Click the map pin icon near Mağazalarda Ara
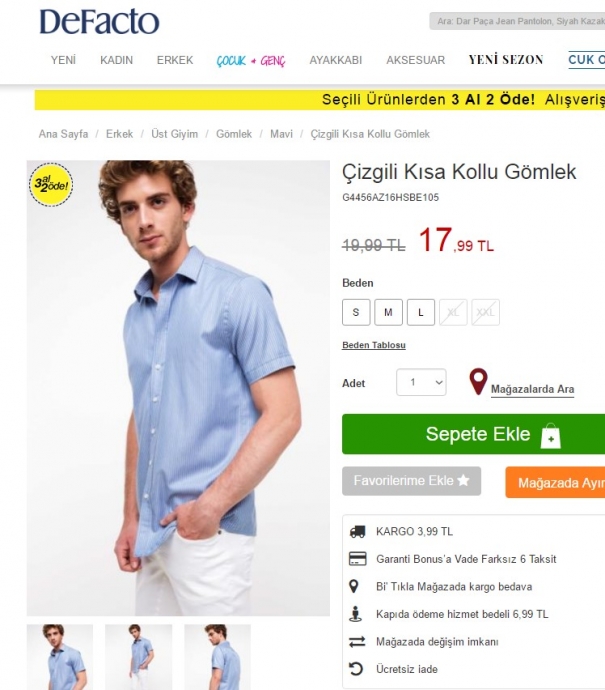605x690 pixels. click(x=478, y=381)
